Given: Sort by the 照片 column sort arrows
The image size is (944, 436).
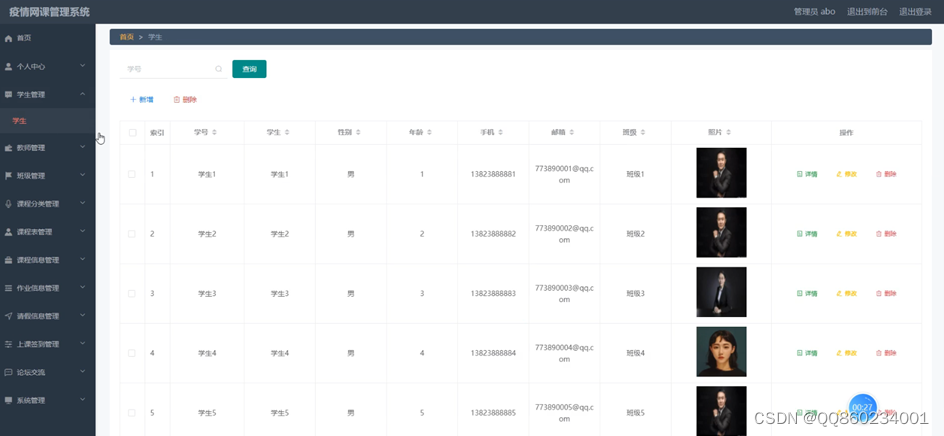Looking at the screenshot, I should (x=728, y=132).
